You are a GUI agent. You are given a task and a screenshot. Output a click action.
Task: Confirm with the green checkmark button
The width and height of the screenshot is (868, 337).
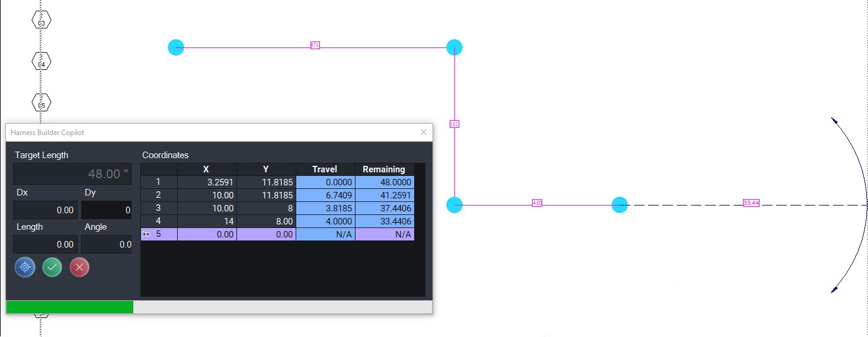(52, 267)
